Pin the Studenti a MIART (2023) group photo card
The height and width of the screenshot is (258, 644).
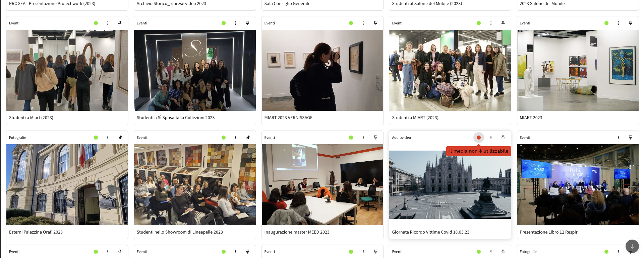tap(503, 23)
